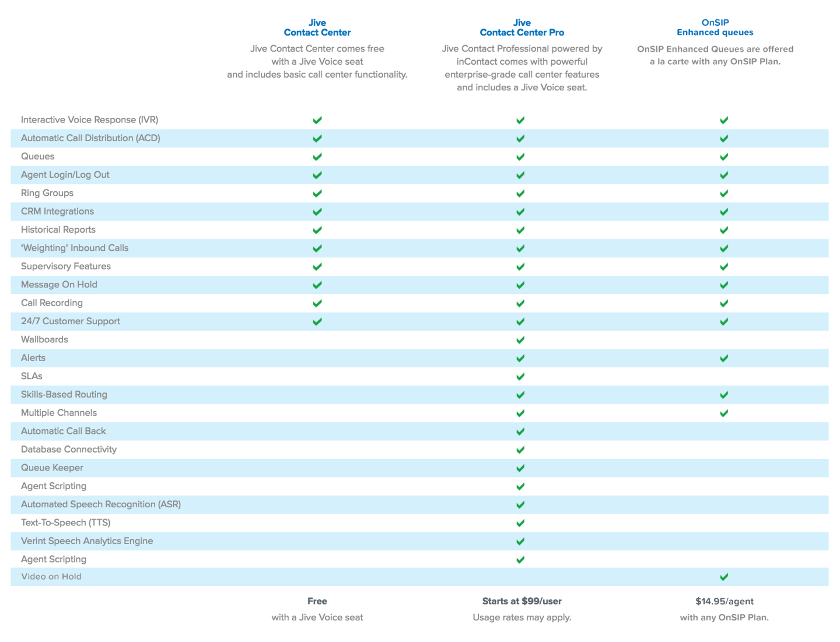Open the Jive Contact Center column heading
The width and height of the screenshot is (840, 642).
317,27
